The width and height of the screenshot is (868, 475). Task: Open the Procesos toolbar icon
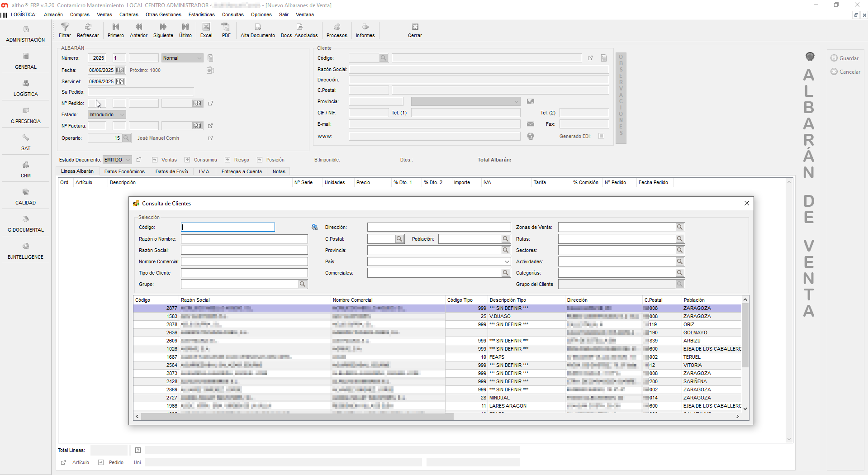coord(337,28)
